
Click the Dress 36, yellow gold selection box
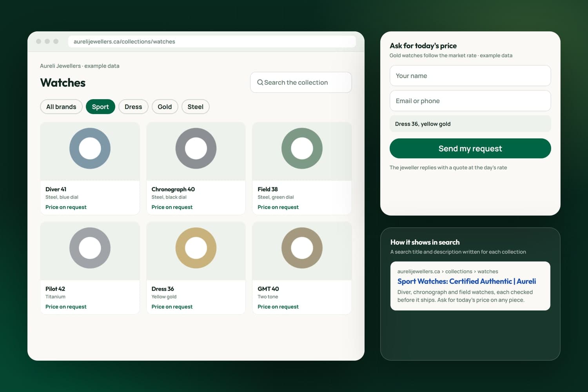pyautogui.click(x=470, y=124)
